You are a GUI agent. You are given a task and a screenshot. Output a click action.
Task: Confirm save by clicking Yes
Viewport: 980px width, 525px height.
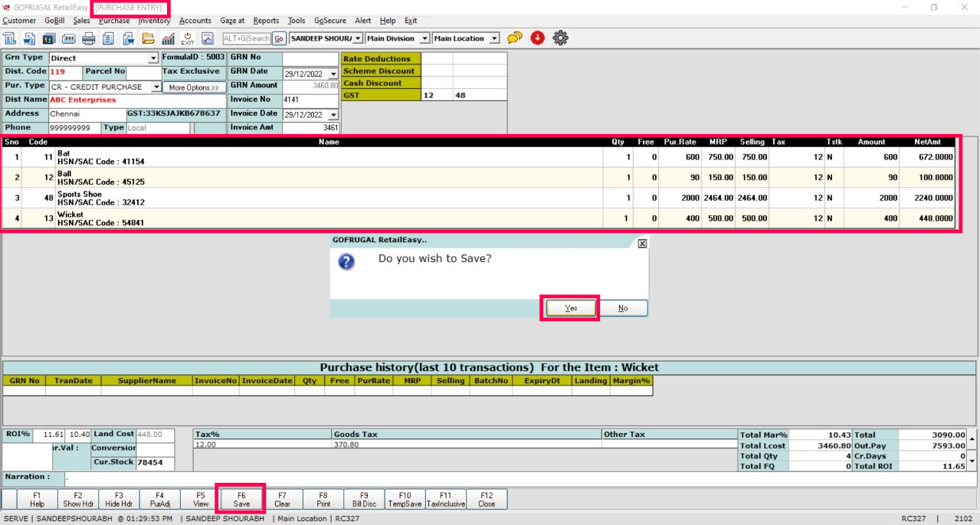tap(571, 308)
